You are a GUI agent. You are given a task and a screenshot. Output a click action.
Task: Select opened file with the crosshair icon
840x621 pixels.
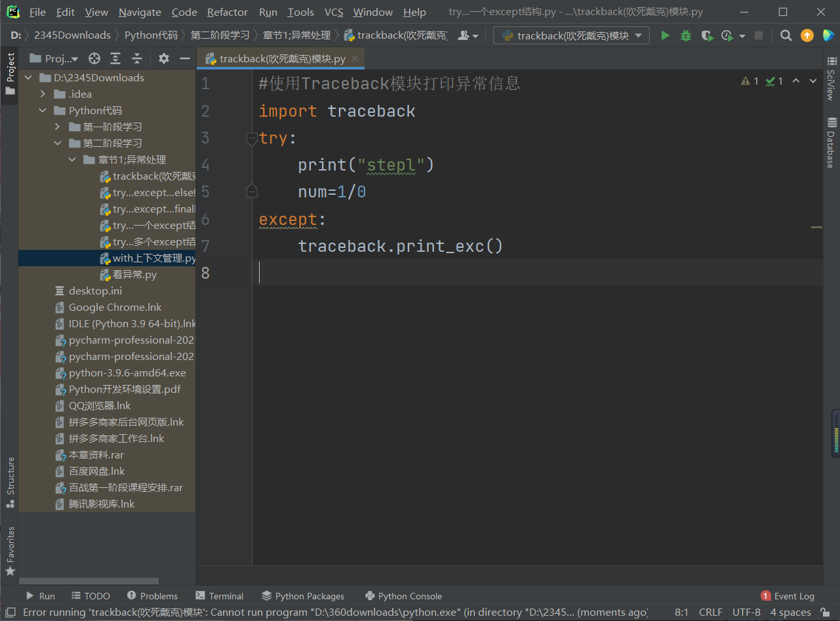pyautogui.click(x=94, y=59)
